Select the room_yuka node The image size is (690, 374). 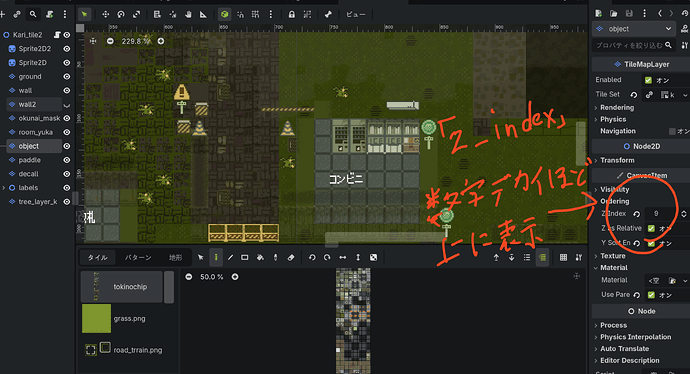coord(36,132)
